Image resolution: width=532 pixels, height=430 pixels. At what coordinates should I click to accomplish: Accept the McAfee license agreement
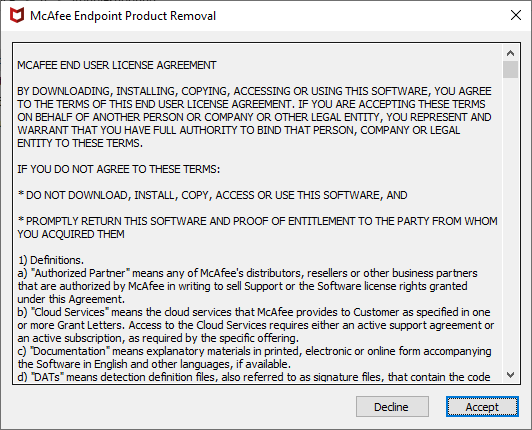point(482,407)
